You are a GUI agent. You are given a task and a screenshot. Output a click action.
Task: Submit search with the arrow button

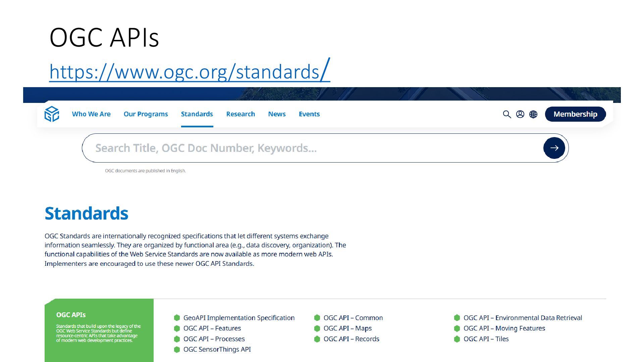554,148
